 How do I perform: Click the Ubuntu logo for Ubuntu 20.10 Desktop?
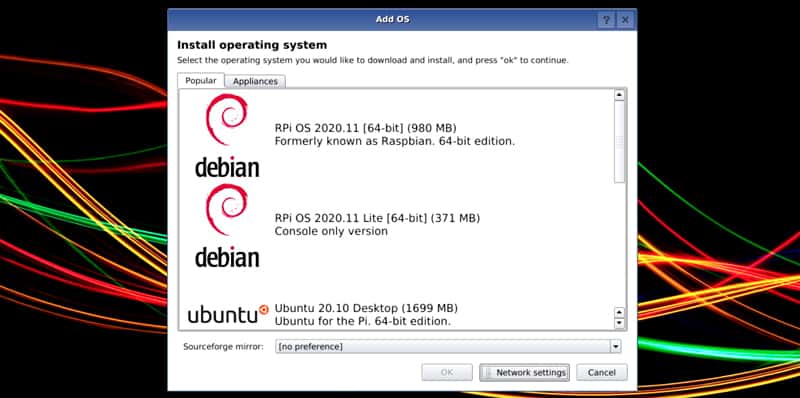coord(228,314)
